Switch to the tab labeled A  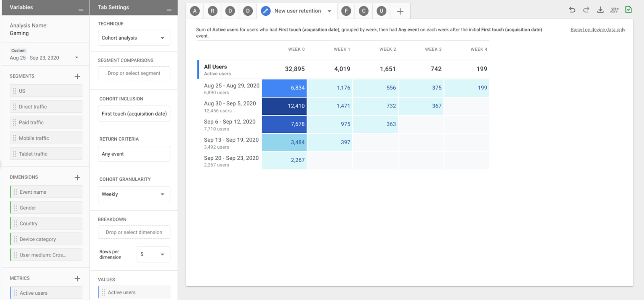[x=195, y=11]
